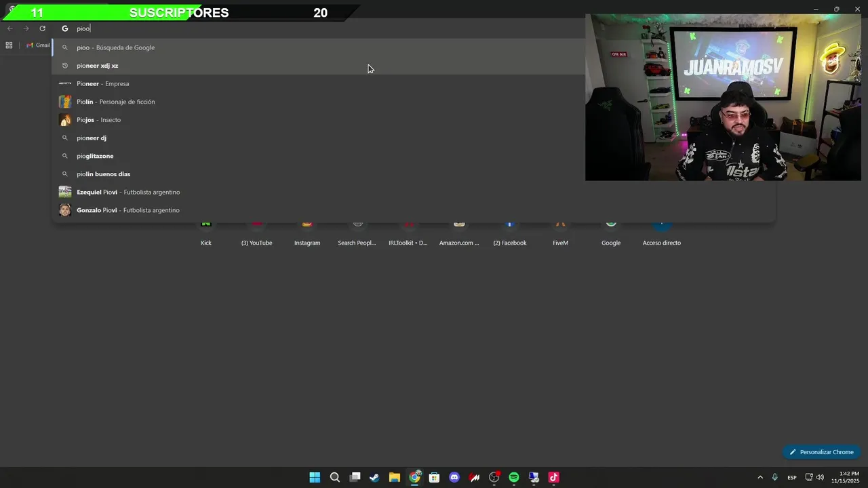The height and width of the screenshot is (488, 868).
Task: Open the TikTok taskbar app
Action: coord(554,477)
